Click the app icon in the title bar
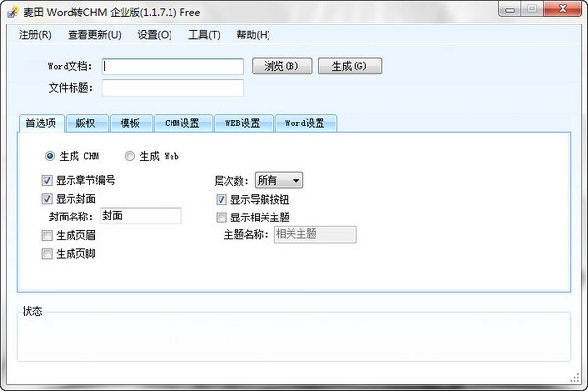 click(13, 12)
